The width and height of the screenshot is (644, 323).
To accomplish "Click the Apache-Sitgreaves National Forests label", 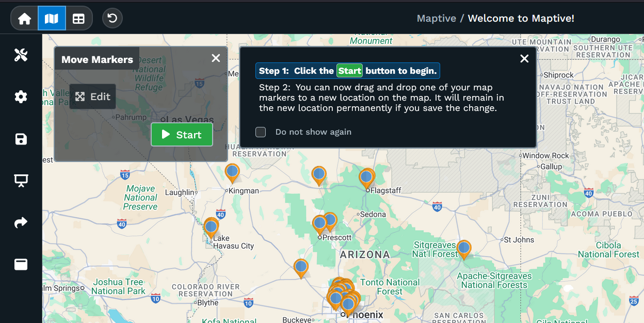I will (494, 280).
